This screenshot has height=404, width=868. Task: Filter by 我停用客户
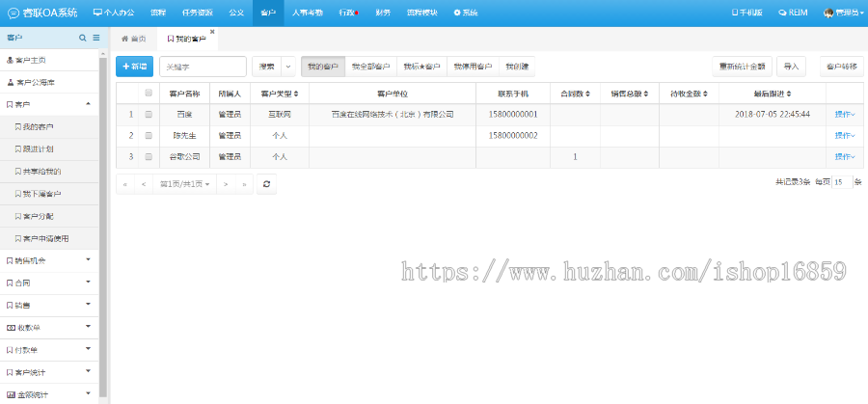pyautogui.click(x=473, y=67)
